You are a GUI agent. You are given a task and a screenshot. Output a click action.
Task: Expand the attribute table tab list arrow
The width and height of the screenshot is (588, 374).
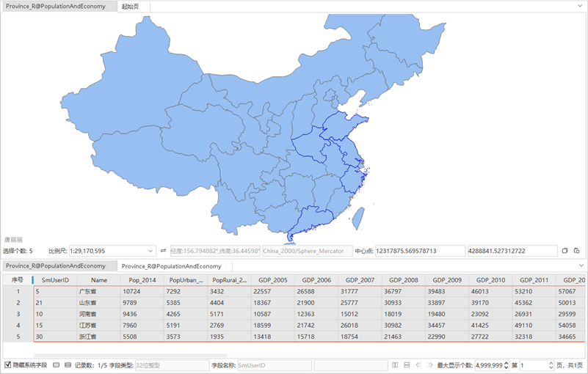tap(581, 265)
